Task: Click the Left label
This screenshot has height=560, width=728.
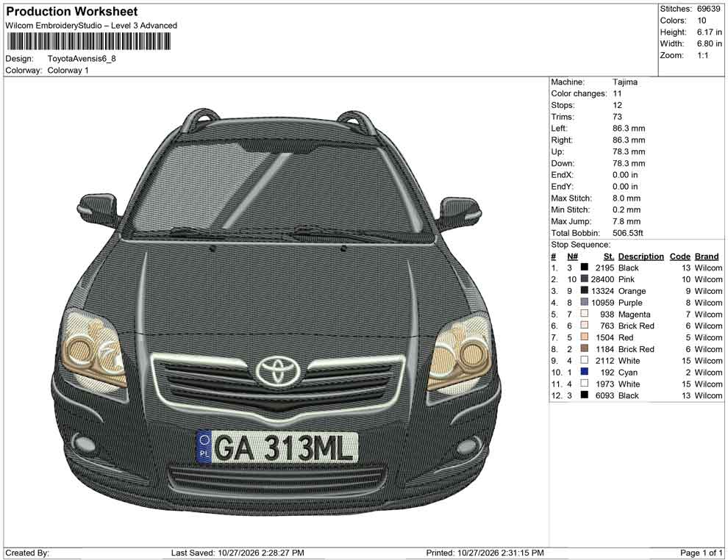Action: (x=559, y=129)
